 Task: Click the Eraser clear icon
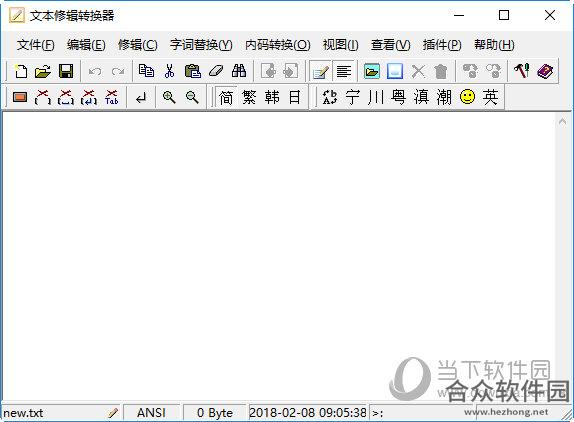coord(216,71)
